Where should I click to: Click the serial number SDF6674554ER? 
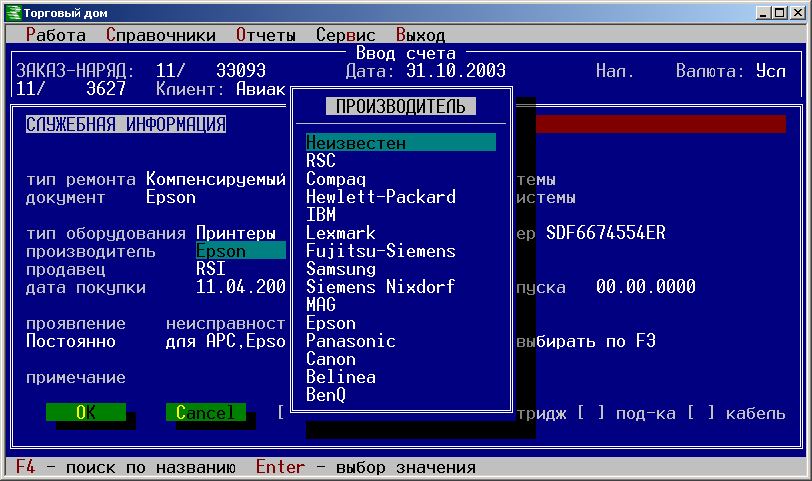(606, 233)
